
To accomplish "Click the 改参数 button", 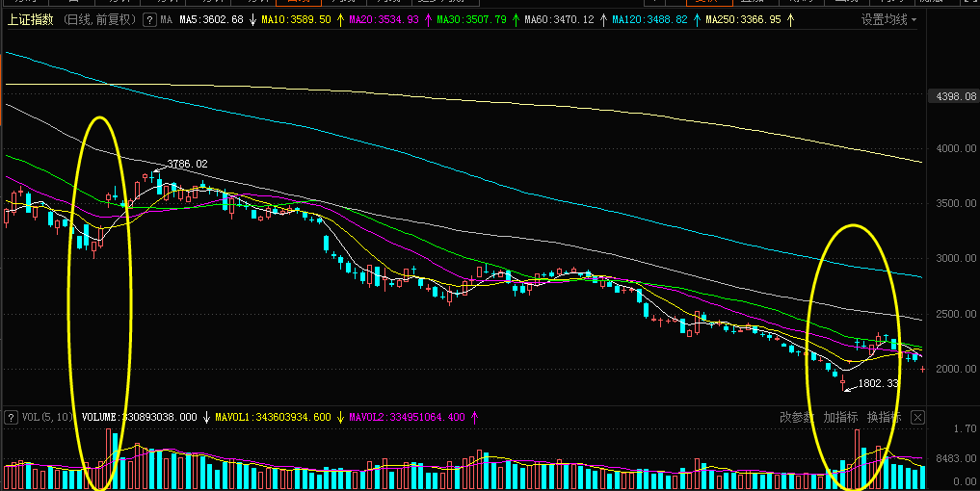I will [797, 417].
